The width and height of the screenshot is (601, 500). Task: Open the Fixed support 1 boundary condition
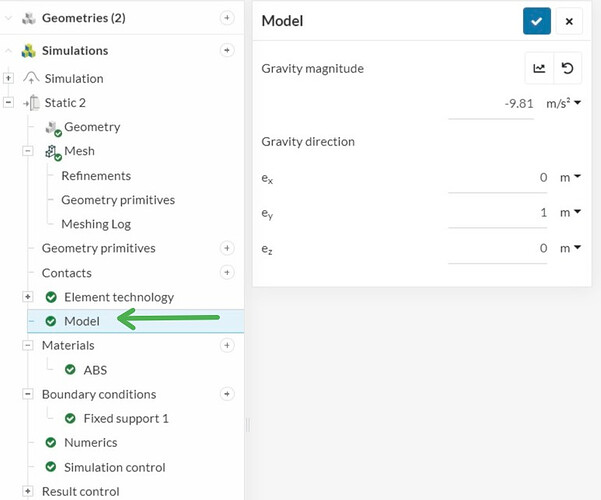pyautogui.click(x=126, y=418)
